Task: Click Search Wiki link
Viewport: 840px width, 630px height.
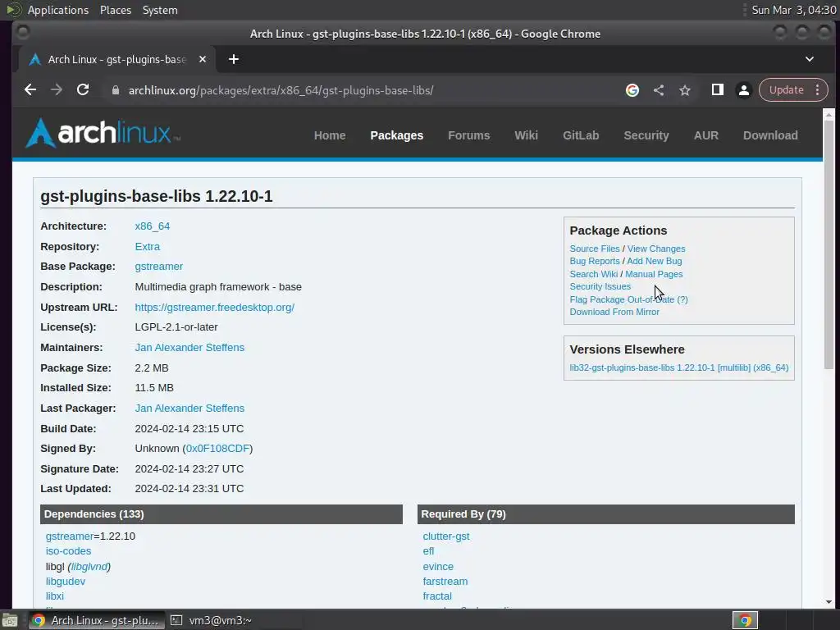Action: pos(594,274)
